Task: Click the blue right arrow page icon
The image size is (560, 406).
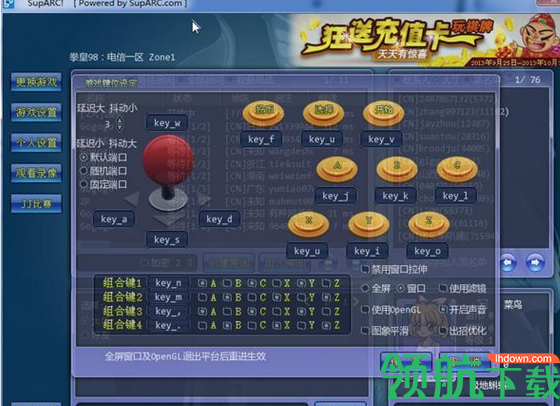Action: (535, 263)
